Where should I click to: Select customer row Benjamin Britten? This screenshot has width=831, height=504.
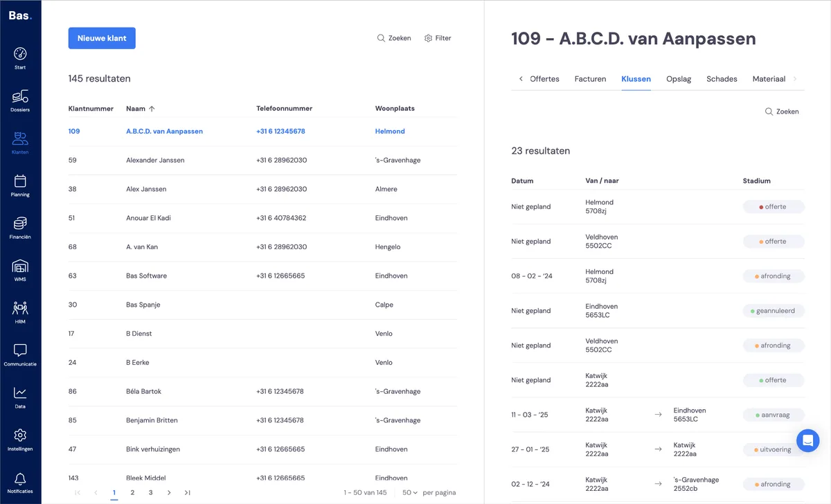tap(262, 421)
